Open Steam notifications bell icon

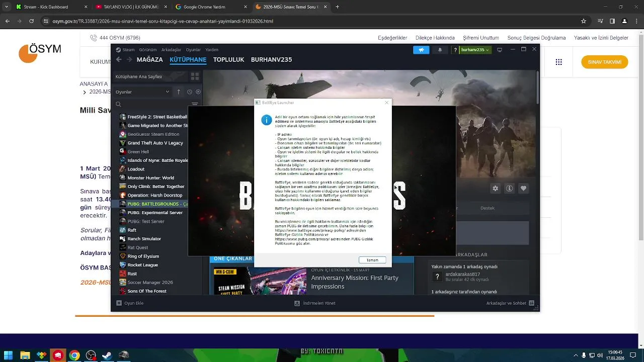(440, 50)
